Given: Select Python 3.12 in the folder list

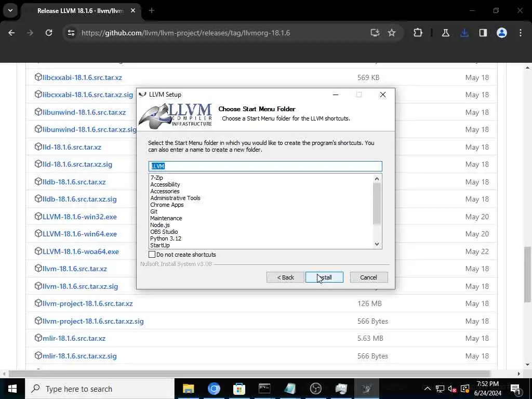Looking at the screenshot, I should point(166,238).
